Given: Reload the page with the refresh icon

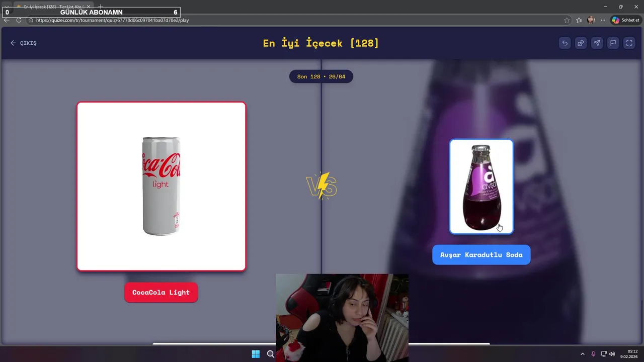Looking at the screenshot, I should (x=19, y=20).
